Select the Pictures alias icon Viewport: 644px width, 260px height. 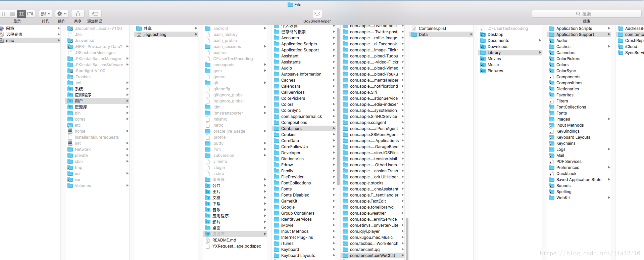pos(483,71)
